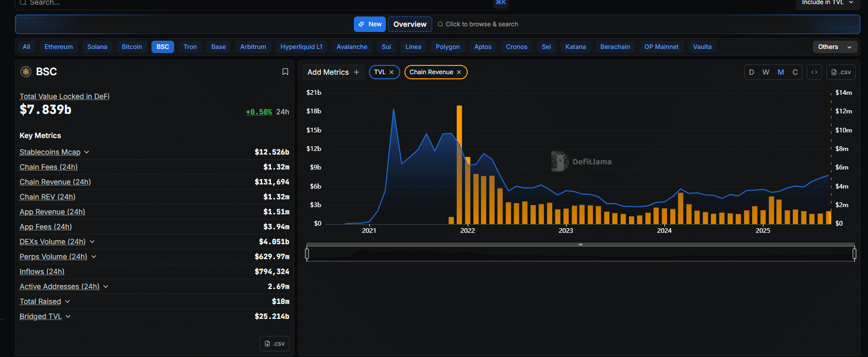Click the plus icon in Add Metrics

click(356, 72)
